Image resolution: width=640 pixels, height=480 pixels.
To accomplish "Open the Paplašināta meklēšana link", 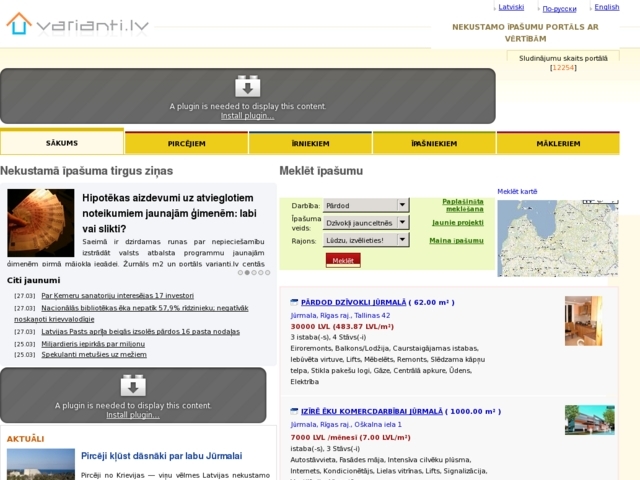I will pyautogui.click(x=463, y=205).
